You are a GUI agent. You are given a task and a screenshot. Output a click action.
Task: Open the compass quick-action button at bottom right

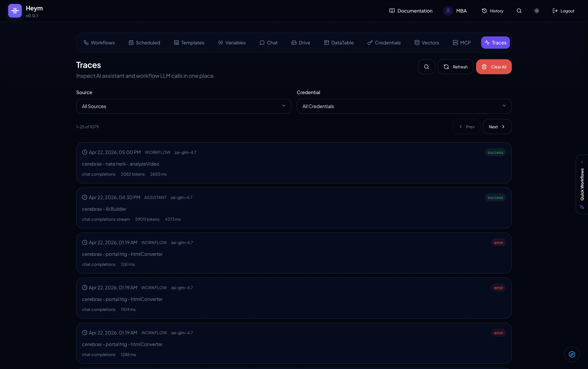click(572, 354)
